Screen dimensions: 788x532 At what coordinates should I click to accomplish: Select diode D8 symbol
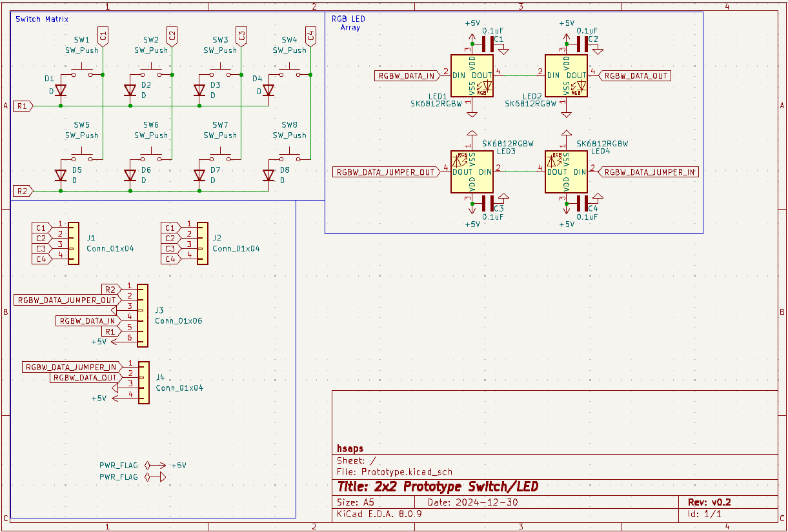[x=268, y=175]
